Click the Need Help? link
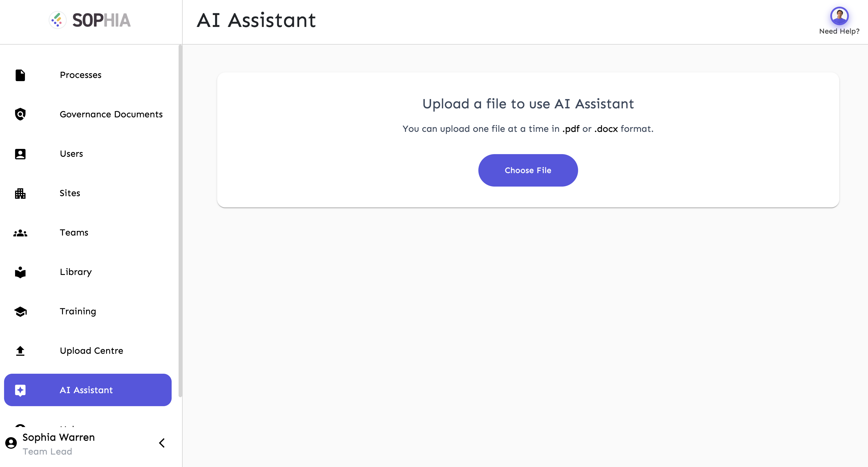This screenshot has width=868, height=467. pyautogui.click(x=839, y=31)
